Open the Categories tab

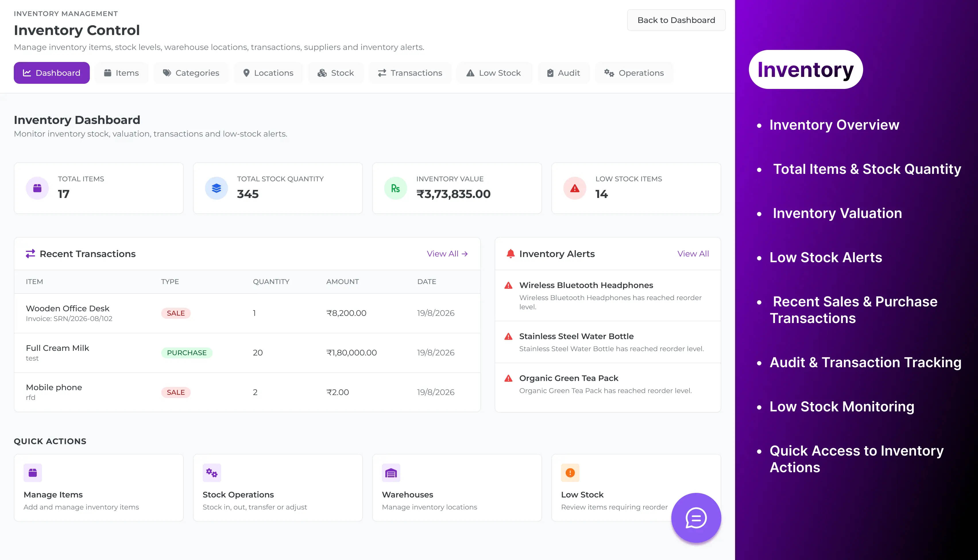(x=191, y=73)
